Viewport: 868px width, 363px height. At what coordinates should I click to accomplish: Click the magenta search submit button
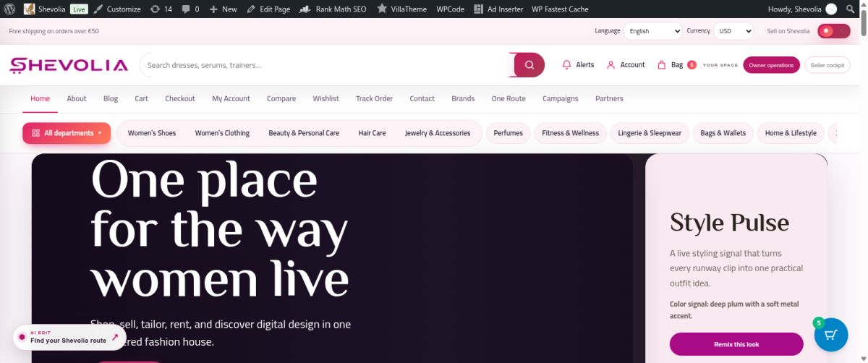point(529,65)
